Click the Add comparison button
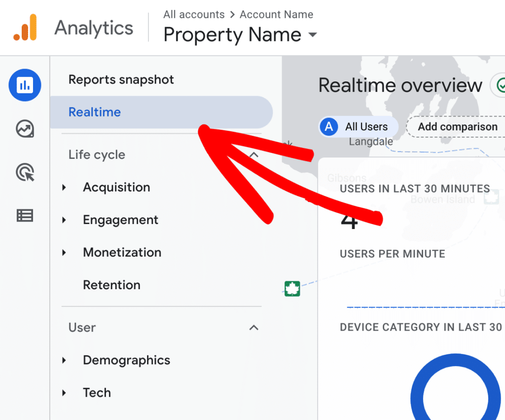Viewport: 505px width, 420px height. [x=458, y=126]
